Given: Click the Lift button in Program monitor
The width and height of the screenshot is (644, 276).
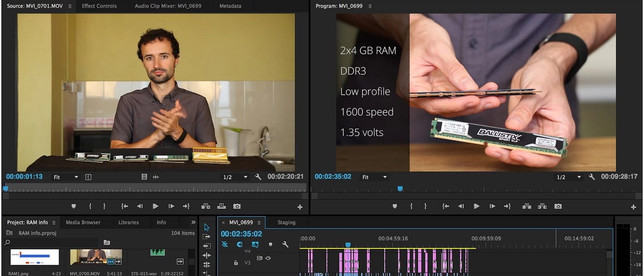Looking at the screenshot, I should (x=527, y=206).
